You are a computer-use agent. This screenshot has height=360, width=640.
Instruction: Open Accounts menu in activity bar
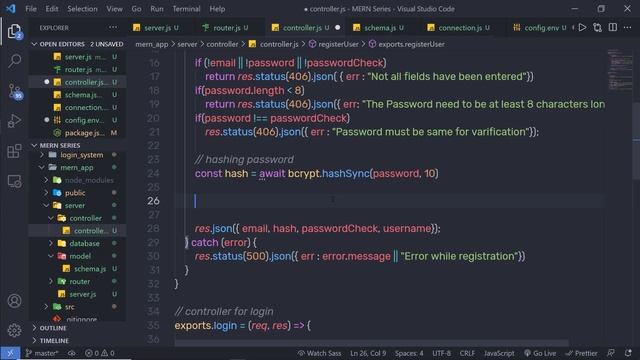(14, 301)
